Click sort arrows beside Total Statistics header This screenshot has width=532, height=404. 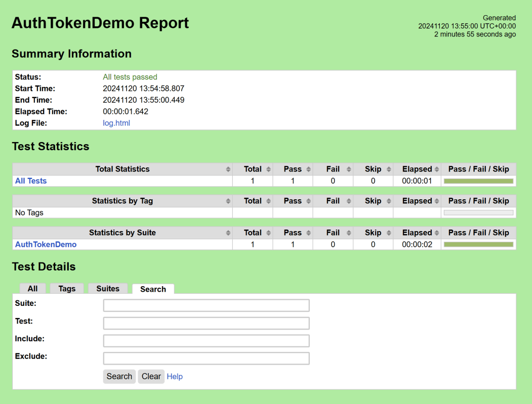tap(228, 169)
